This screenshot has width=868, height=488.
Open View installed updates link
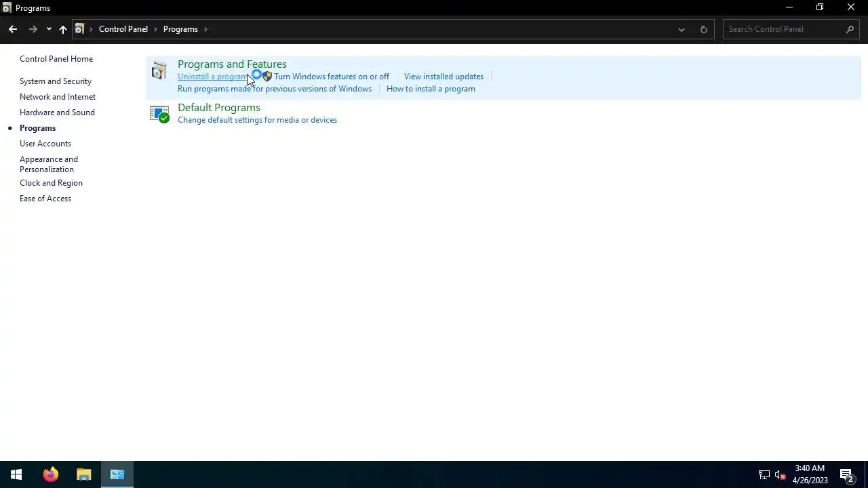(x=443, y=77)
